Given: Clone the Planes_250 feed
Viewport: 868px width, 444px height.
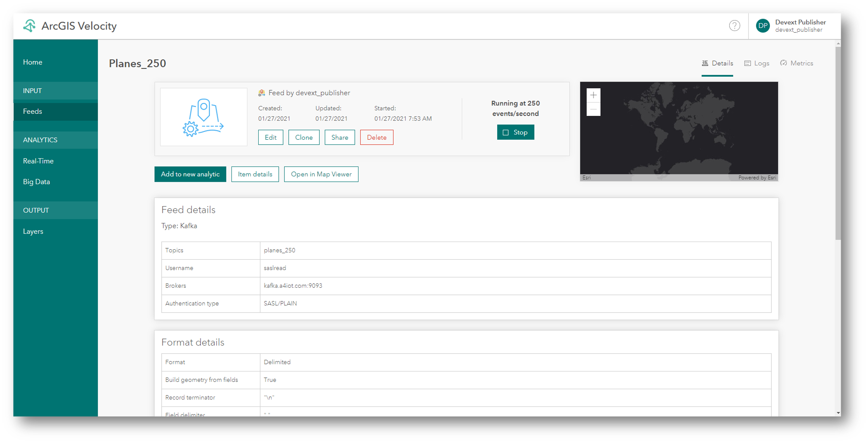Looking at the screenshot, I should [x=304, y=137].
